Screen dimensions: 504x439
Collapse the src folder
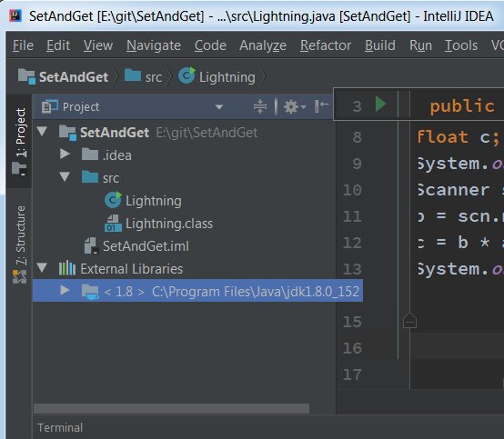(65, 176)
